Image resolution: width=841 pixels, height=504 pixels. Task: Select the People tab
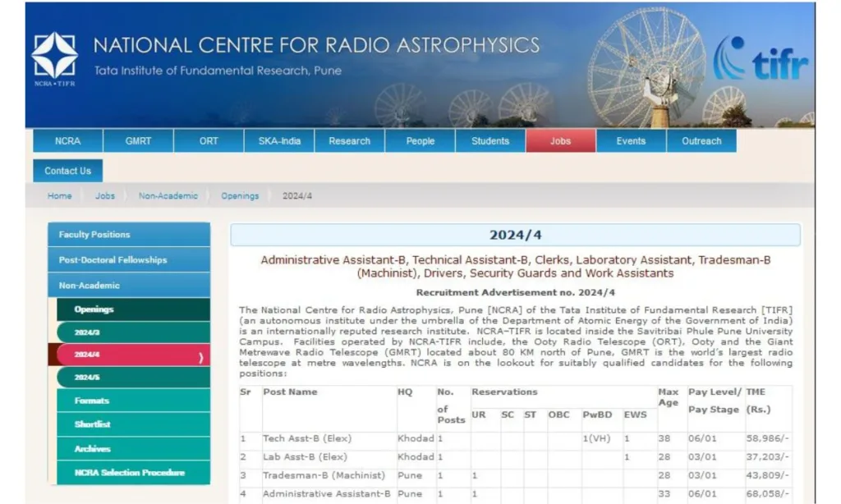(420, 141)
